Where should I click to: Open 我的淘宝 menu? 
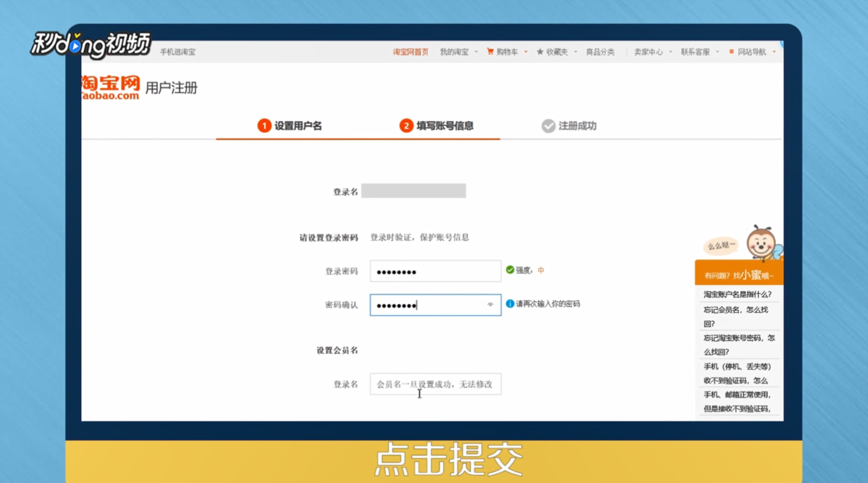click(454, 52)
